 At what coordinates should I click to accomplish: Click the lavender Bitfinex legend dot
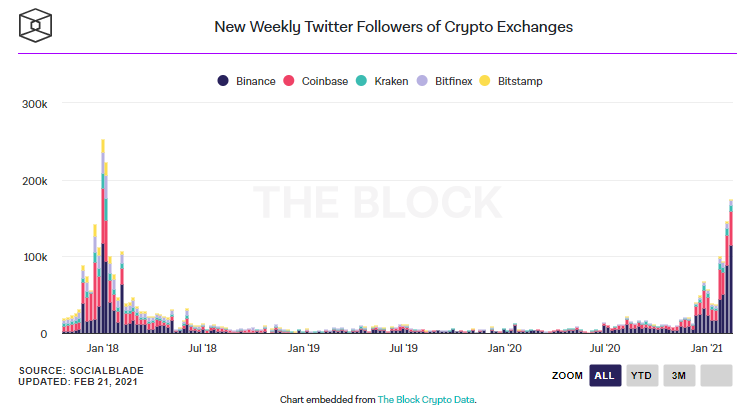pyautogui.click(x=424, y=80)
